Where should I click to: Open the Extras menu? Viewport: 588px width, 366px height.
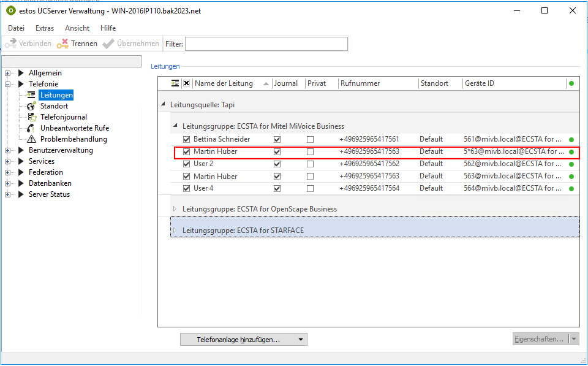(x=45, y=28)
